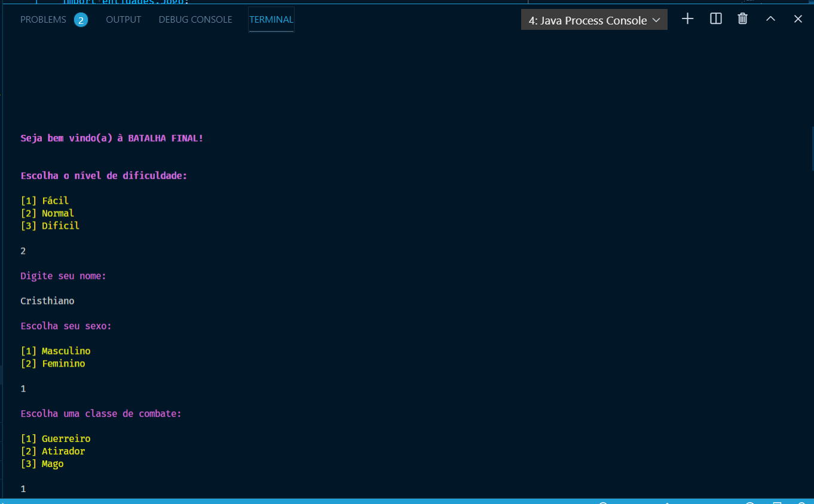Open a new terminal with the plus icon
814x504 pixels.
(687, 19)
